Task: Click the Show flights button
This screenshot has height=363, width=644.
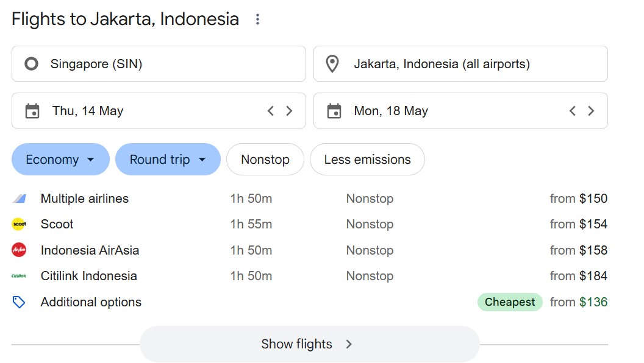Action: tap(308, 344)
